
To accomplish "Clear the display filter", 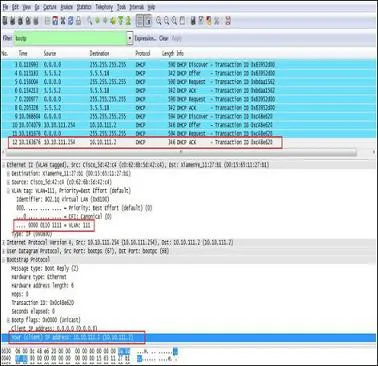I will pos(164,38).
